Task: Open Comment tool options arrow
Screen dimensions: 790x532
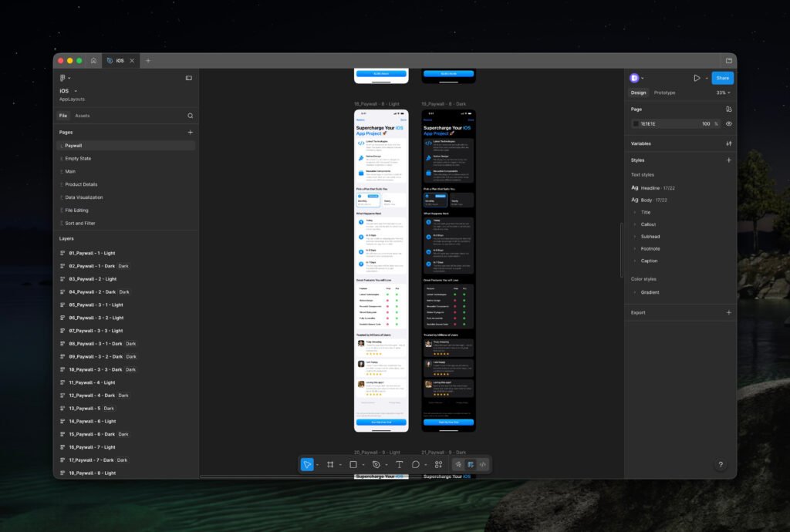Action: click(x=426, y=465)
